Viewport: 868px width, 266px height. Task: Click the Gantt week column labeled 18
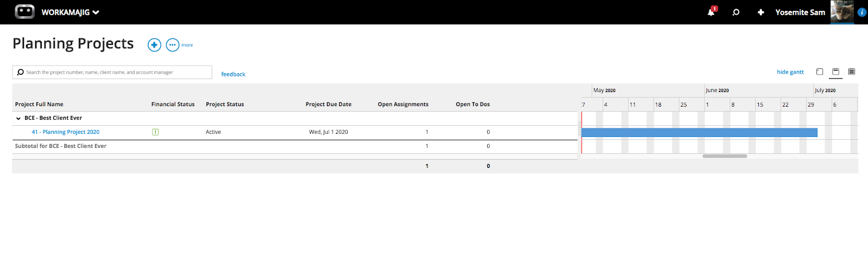pos(666,105)
